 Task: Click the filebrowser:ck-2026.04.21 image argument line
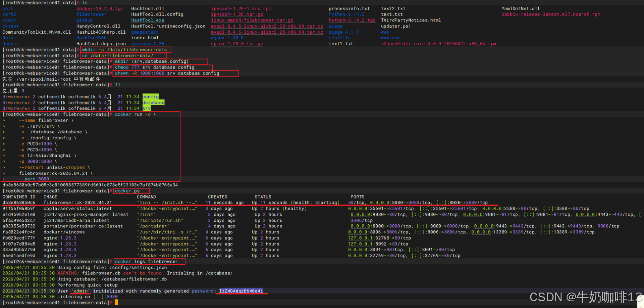pos(56,173)
